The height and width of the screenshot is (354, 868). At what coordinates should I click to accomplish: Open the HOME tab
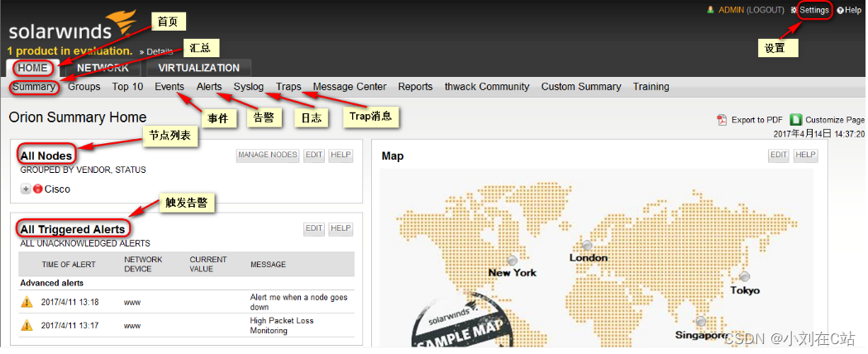[33, 68]
